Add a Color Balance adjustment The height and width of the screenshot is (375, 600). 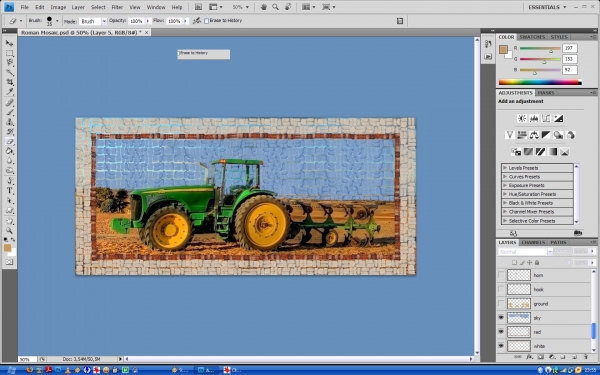[x=534, y=135]
